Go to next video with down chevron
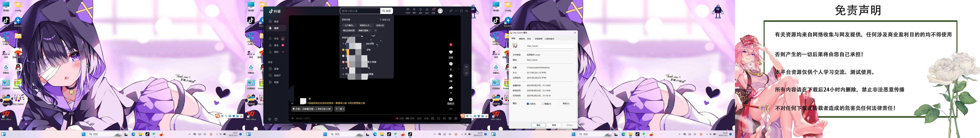 (x=467, y=73)
